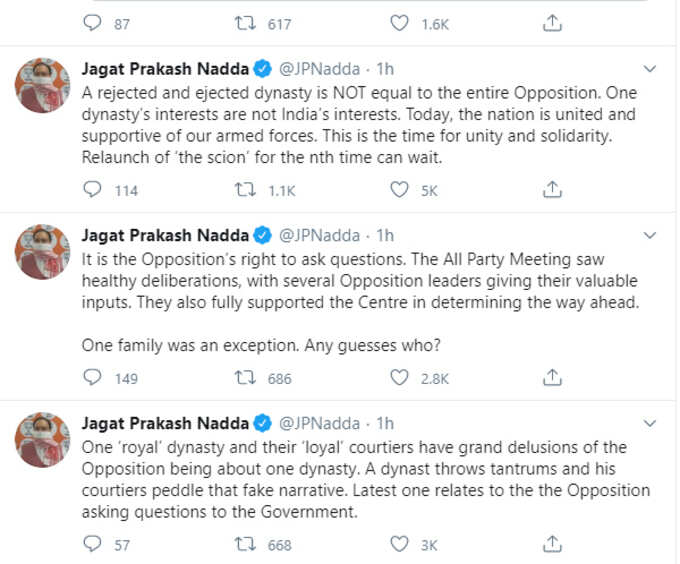Like the tweet with 3K likes
Viewport: 680px width, 564px height.
(399, 544)
